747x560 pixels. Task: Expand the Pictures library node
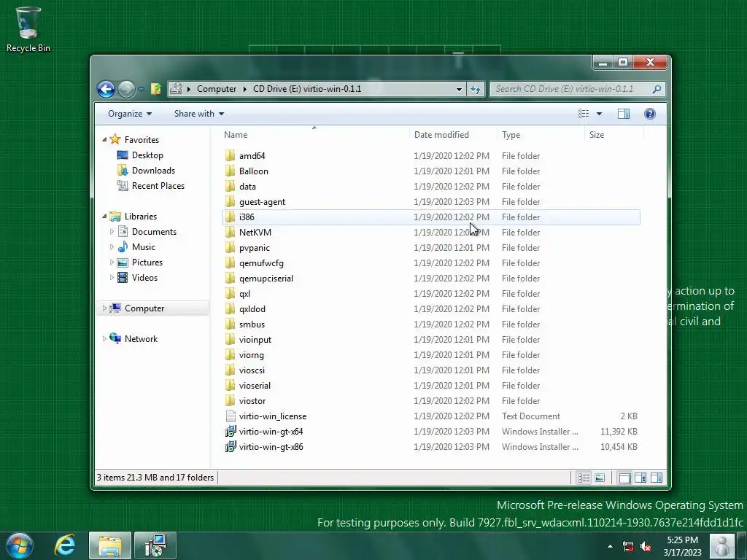pos(112,262)
